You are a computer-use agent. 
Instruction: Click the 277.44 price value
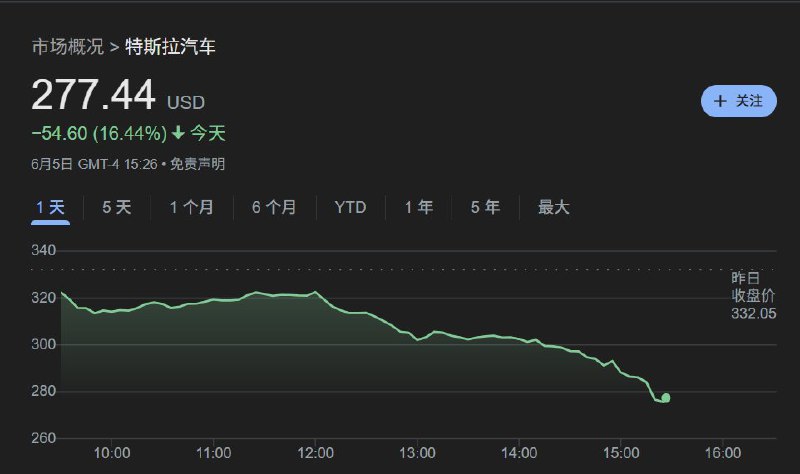[93, 95]
